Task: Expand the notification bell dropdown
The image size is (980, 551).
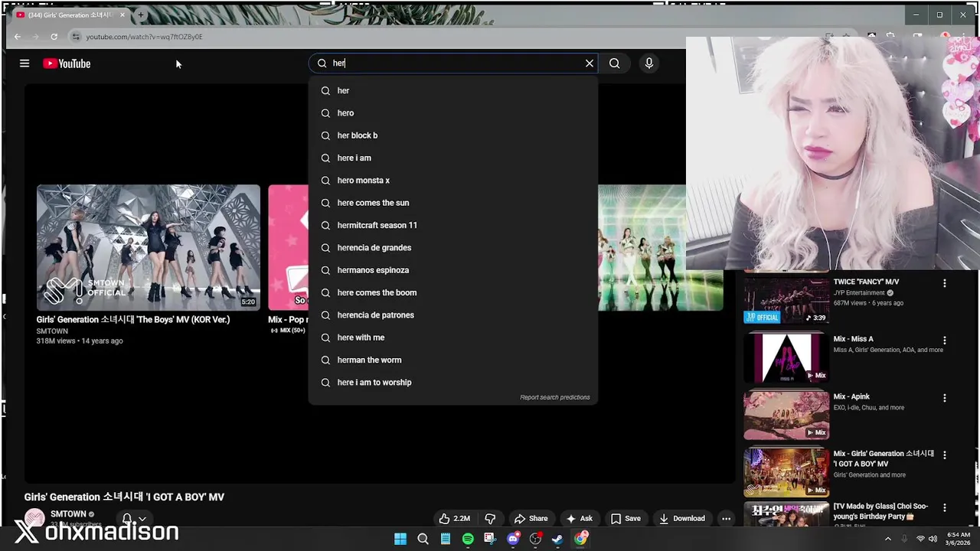Action: (134, 519)
